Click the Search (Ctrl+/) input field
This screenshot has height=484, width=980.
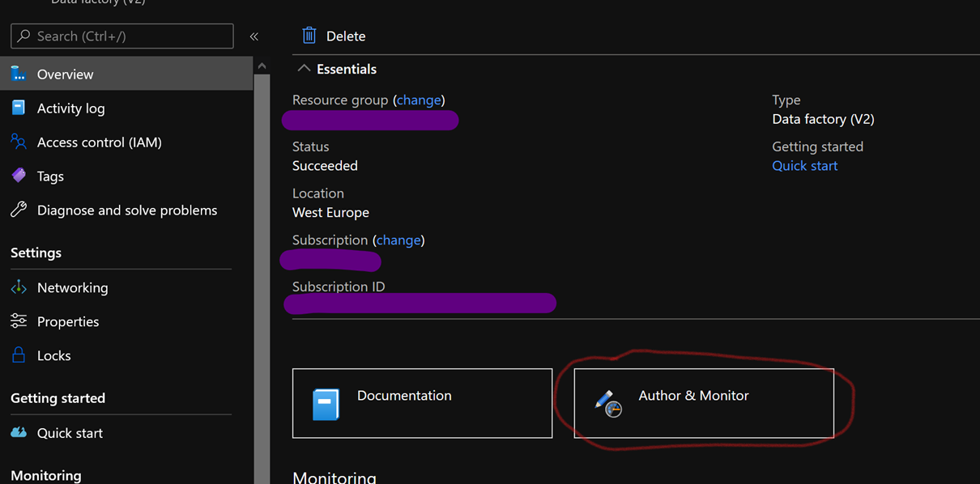pyautogui.click(x=121, y=36)
